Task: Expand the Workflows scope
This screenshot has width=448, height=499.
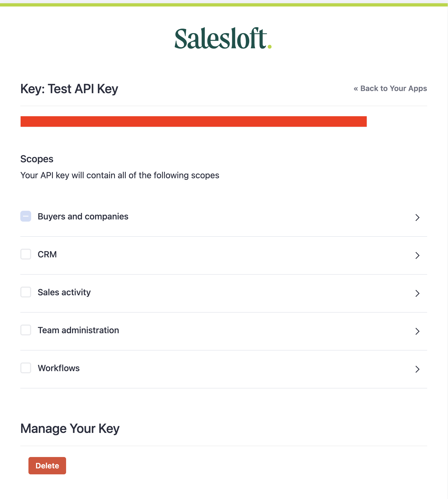Action: tap(417, 369)
